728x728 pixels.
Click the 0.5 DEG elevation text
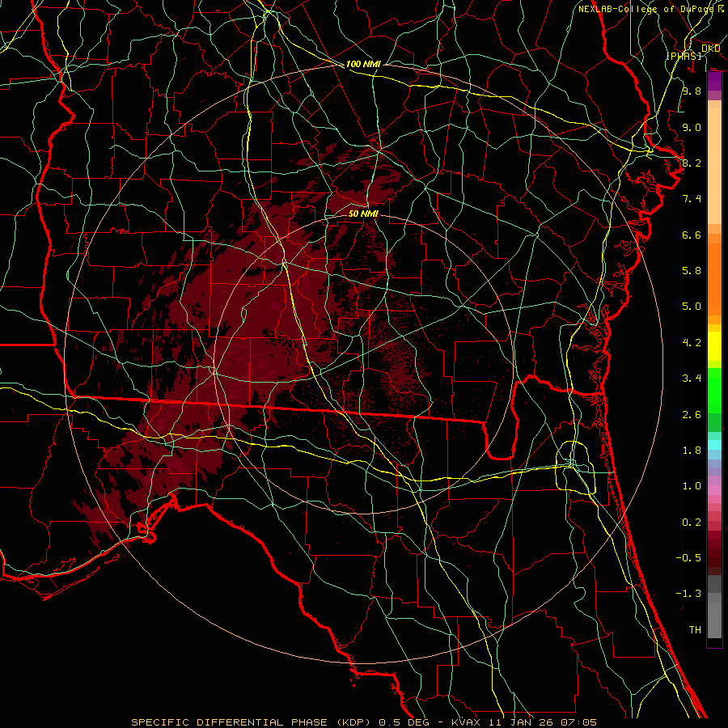pyautogui.click(x=404, y=722)
